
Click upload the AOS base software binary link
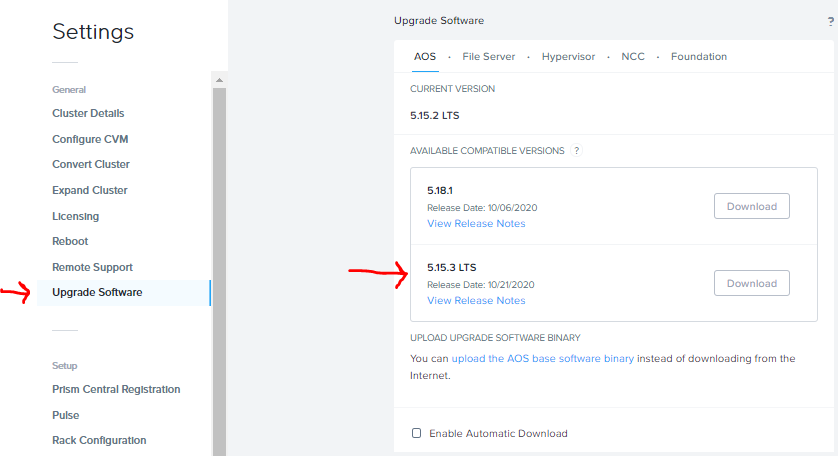click(542, 359)
